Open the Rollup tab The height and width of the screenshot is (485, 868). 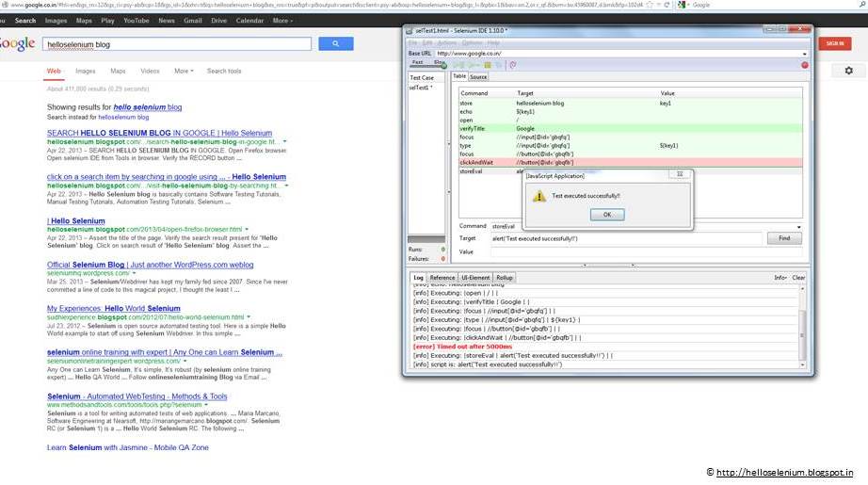(x=505, y=278)
